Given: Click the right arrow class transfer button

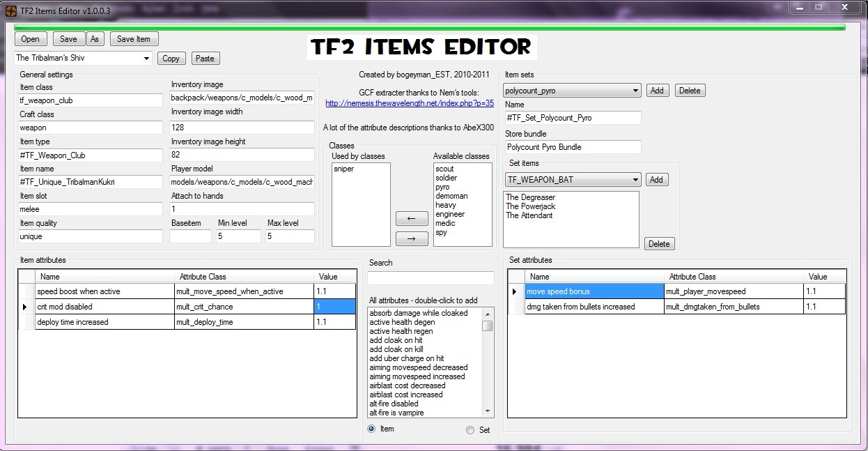Looking at the screenshot, I should coord(412,238).
